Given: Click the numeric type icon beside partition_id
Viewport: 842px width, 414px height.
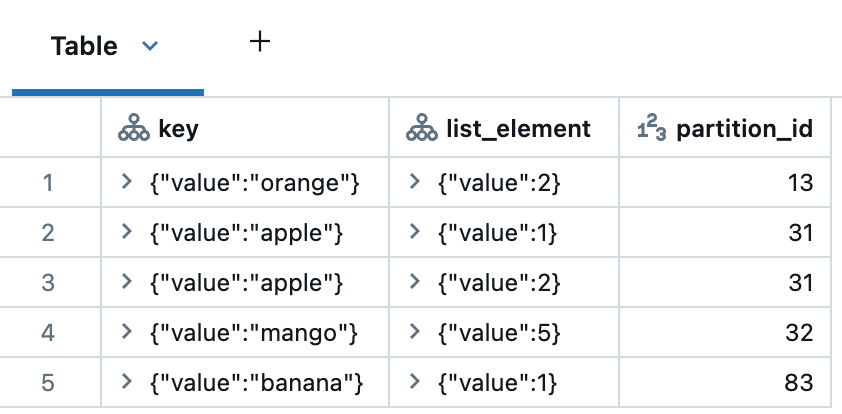Looking at the screenshot, I should tap(650, 129).
